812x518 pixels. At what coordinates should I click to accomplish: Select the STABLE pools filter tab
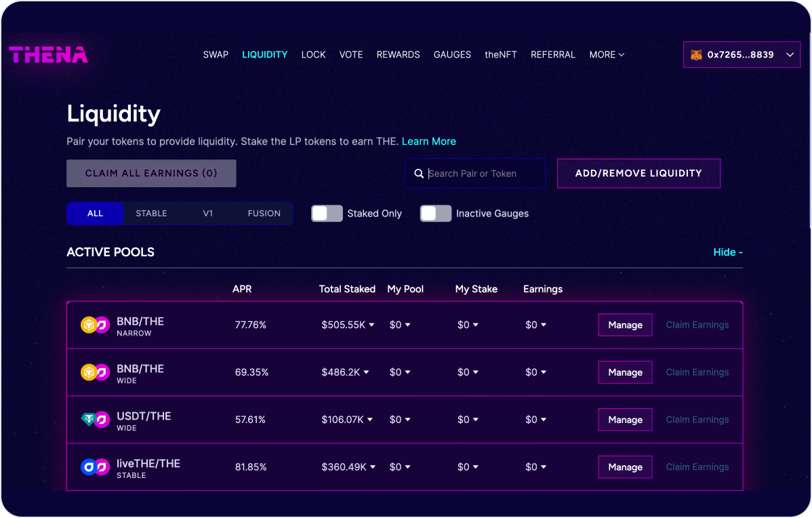pyautogui.click(x=151, y=214)
